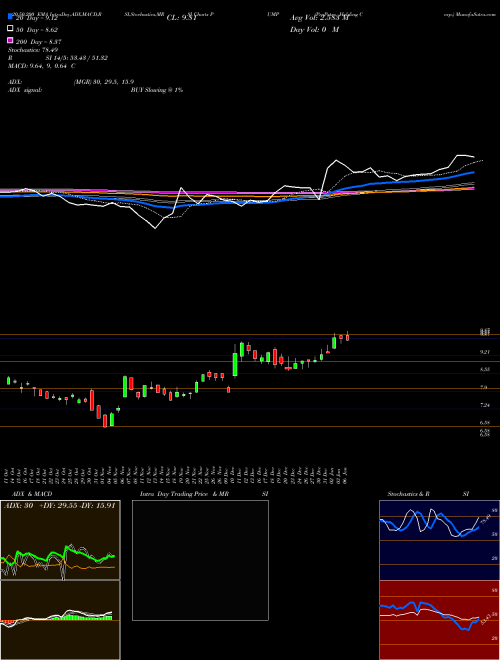Click the lowest candle near 6.58 support line
This screenshot has height=660, width=500.
[105, 420]
